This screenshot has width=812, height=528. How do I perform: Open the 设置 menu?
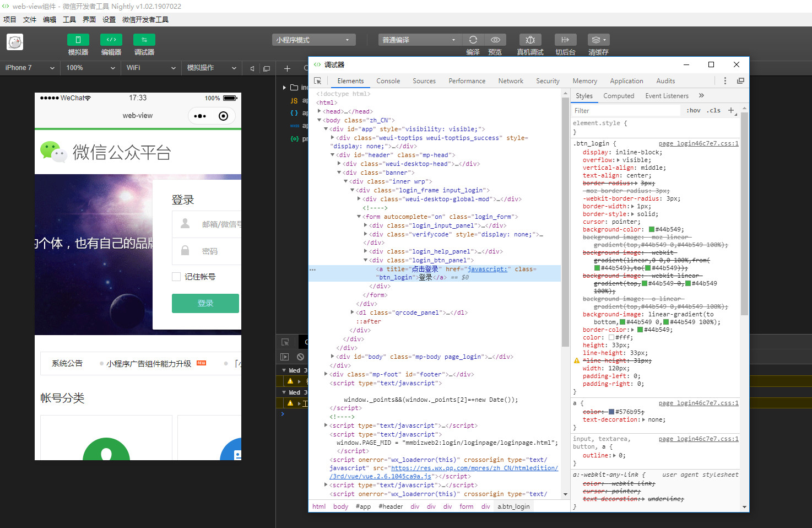109,19
